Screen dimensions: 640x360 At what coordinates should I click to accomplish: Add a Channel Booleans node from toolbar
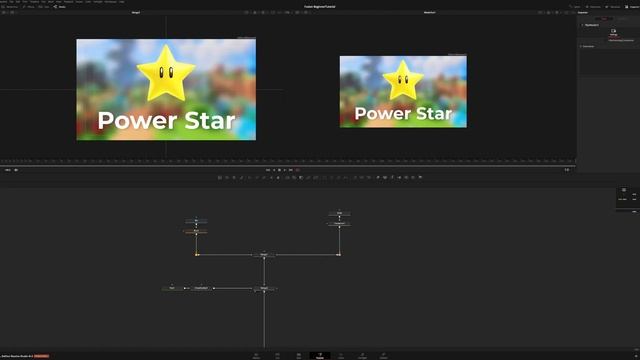(x=294, y=178)
